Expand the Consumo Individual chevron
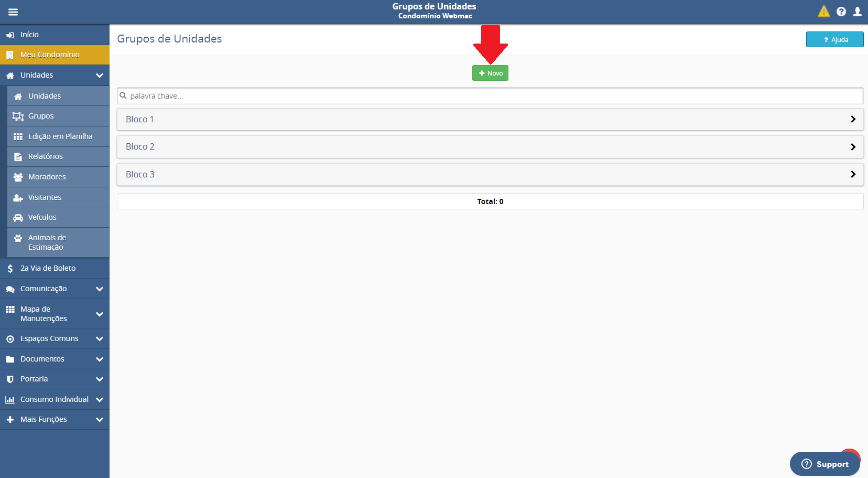 tap(100, 400)
